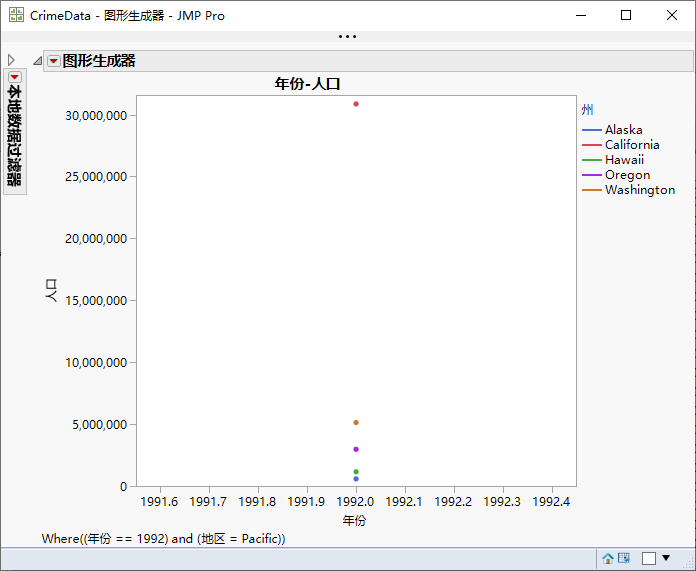Click the 1992.4 X-axis tick label
The image size is (696, 571).
551,502
